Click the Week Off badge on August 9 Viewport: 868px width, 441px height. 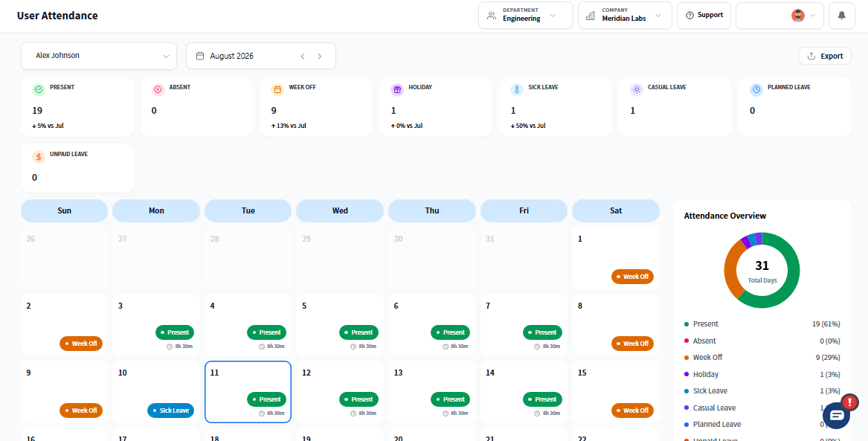tap(81, 411)
